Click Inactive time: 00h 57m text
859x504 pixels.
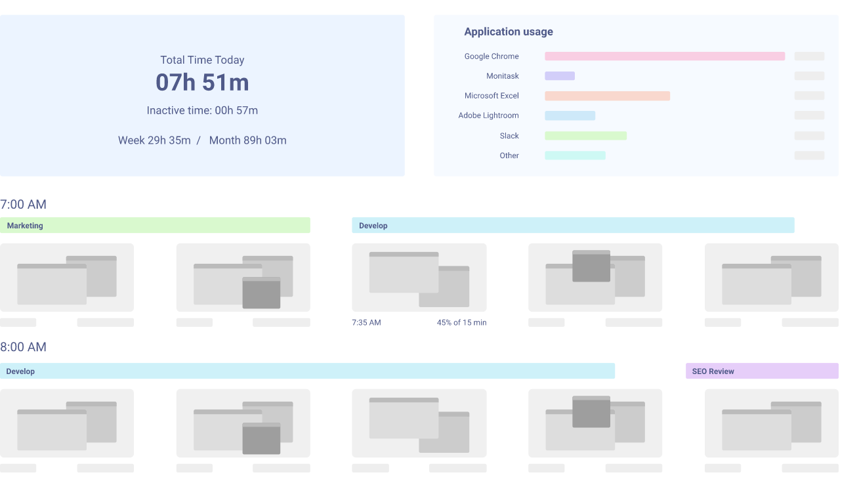pyautogui.click(x=202, y=110)
